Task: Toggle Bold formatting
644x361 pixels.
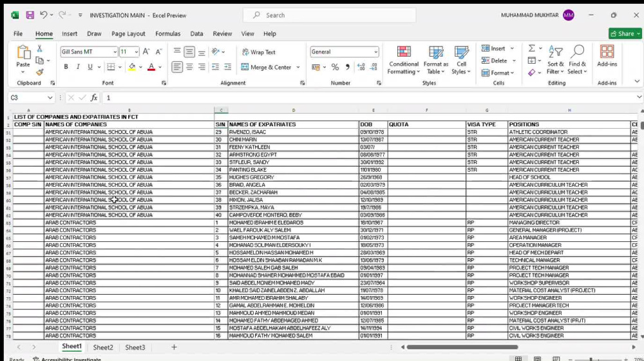Action: pos(66,67)
